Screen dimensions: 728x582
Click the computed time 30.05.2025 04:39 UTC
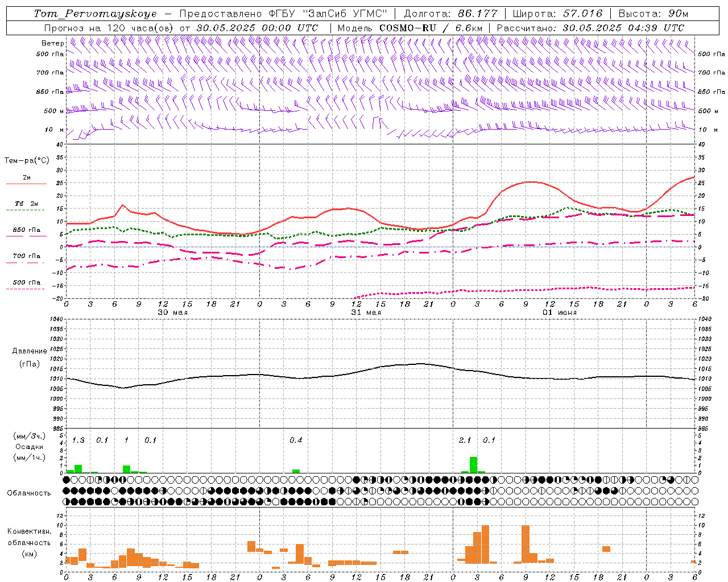[623, 28]
